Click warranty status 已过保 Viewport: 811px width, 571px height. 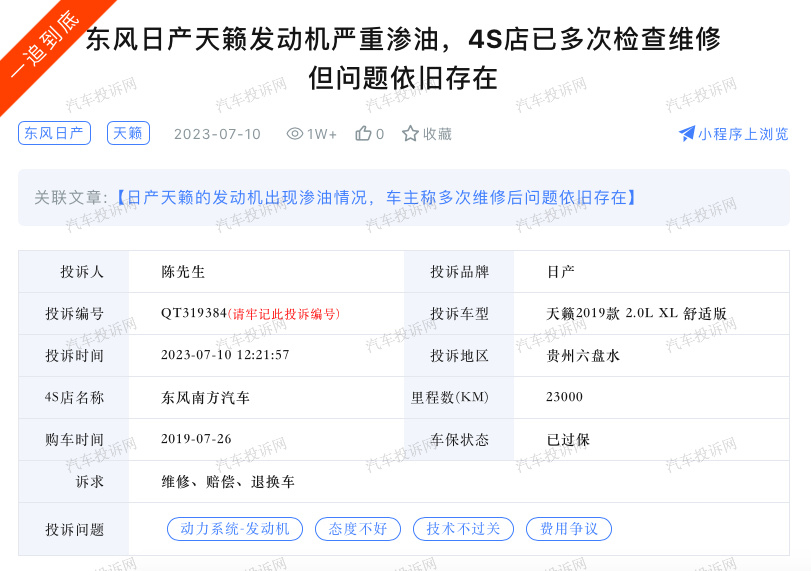point(568,440)
